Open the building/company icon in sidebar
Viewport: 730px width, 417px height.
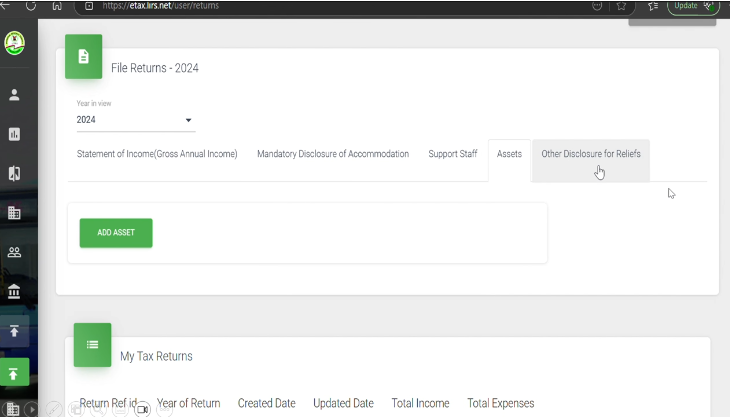[x=14, y=213]
